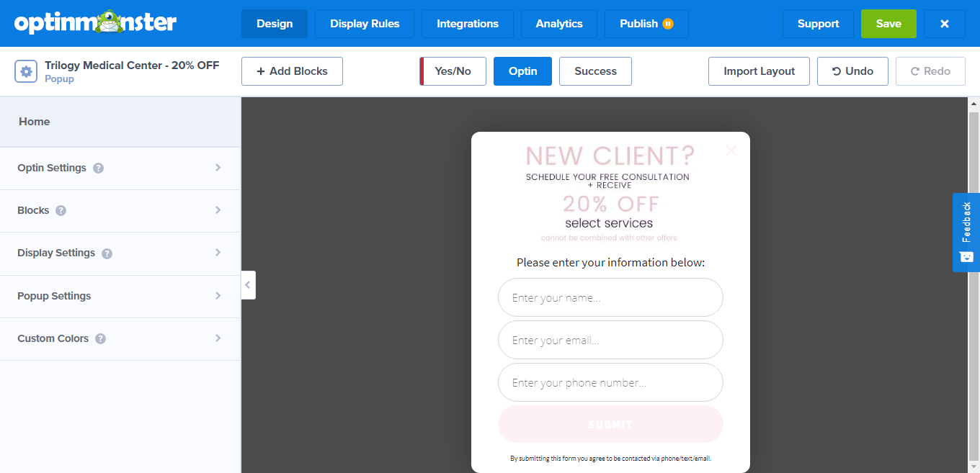
Task: Open campaign settings gear icon
Action: (26, 71)
